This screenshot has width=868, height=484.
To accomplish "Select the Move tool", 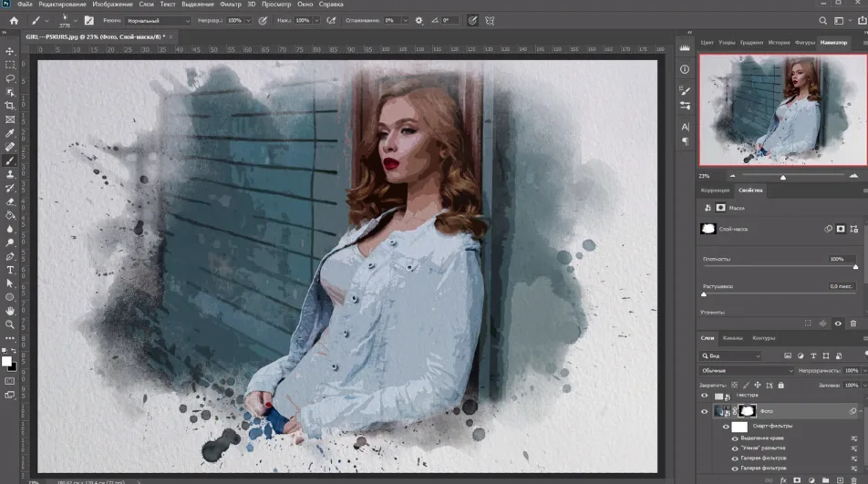I will pyautogui.click(x=10, y=52).
